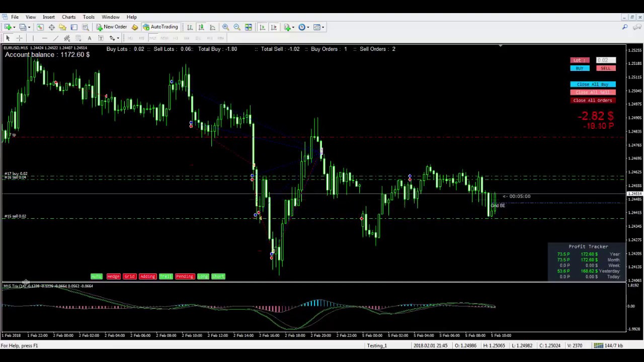Click the New Order button

(112, 27)
